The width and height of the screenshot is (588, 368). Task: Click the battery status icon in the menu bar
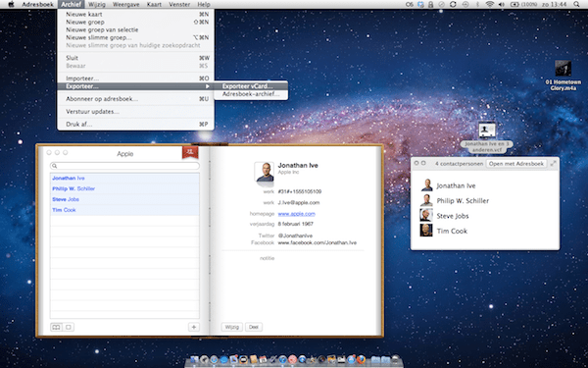point(514,5)
